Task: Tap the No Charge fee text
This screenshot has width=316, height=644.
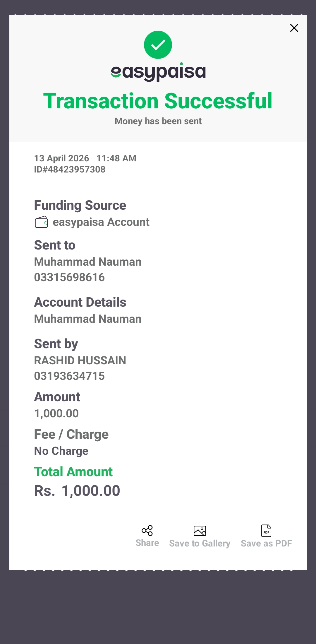Action: (x=61, y=451)
